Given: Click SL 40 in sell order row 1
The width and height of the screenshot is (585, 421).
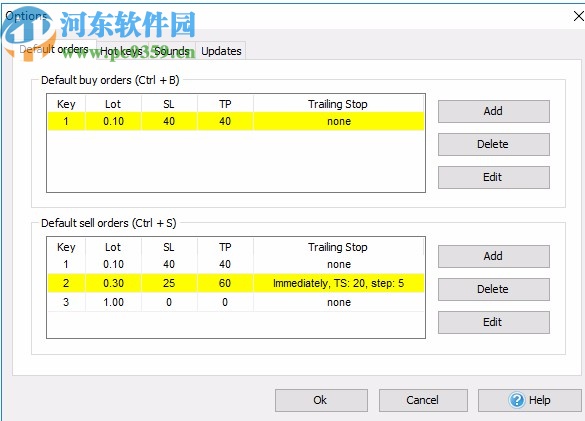Looking at the screenshot, I should (x=169, y=264).
